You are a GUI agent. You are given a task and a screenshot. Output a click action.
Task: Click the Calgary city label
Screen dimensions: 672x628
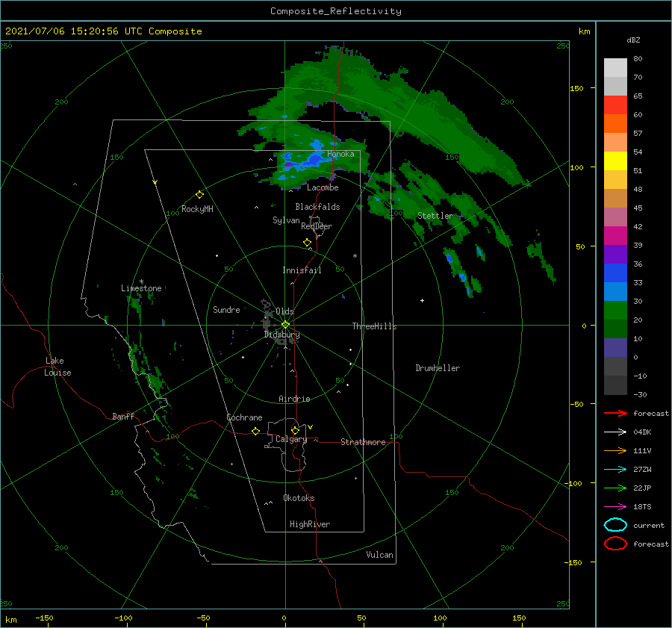point(291,439)
